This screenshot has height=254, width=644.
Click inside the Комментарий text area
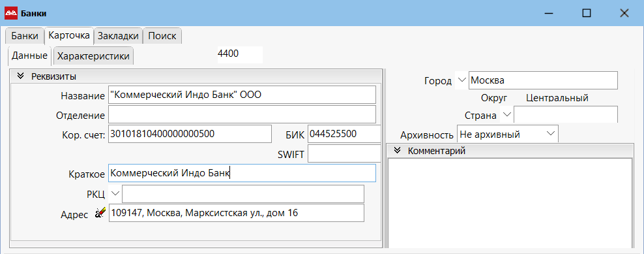pyautogui.click(x=510, y=202)
